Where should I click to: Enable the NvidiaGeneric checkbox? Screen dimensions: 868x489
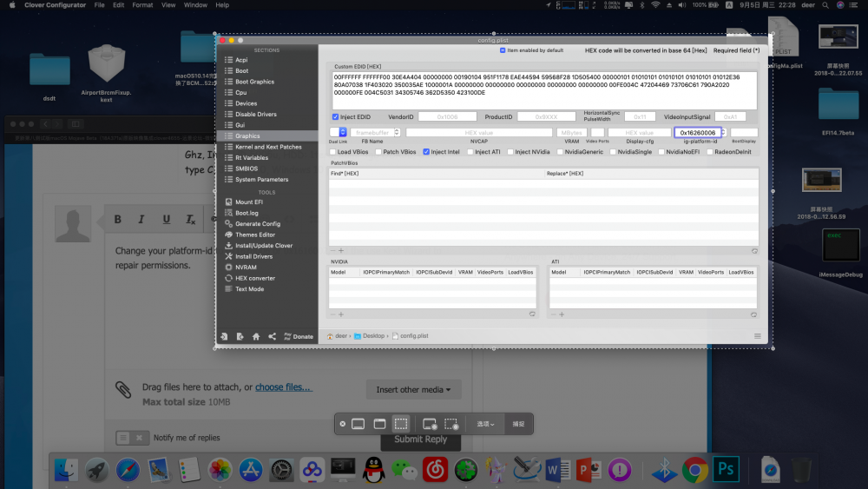click(x=560, y=152)
